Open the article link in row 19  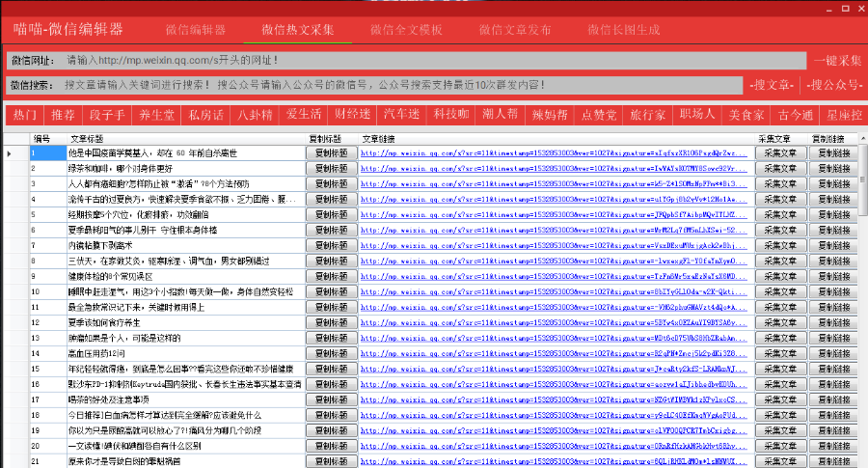click(554, 430)
